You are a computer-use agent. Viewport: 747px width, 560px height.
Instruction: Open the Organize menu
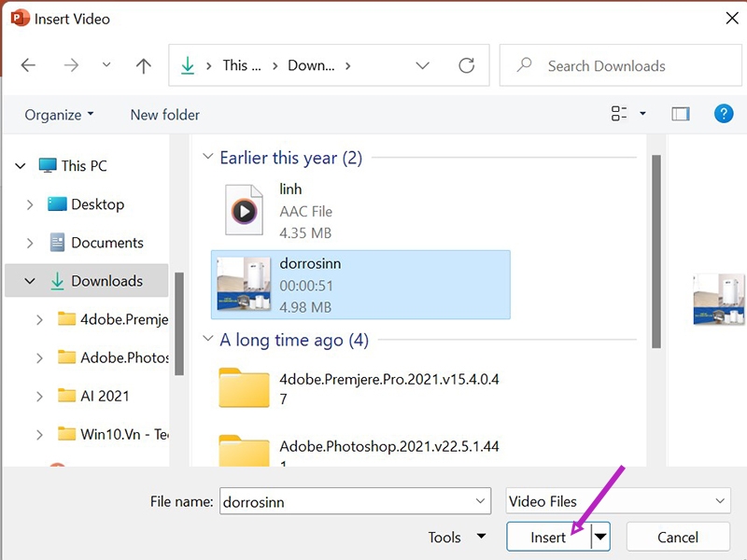(59, 115)
